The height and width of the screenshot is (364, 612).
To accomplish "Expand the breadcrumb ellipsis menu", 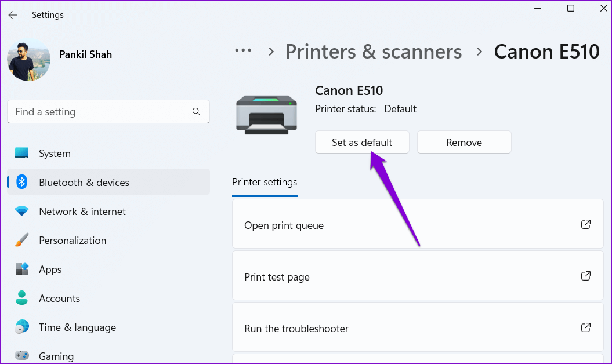I will pyautogui.click(x=243, y=51).
